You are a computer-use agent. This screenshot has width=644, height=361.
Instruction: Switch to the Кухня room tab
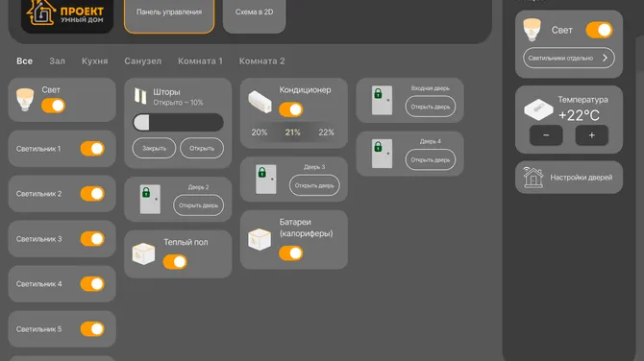click(95, 61)
